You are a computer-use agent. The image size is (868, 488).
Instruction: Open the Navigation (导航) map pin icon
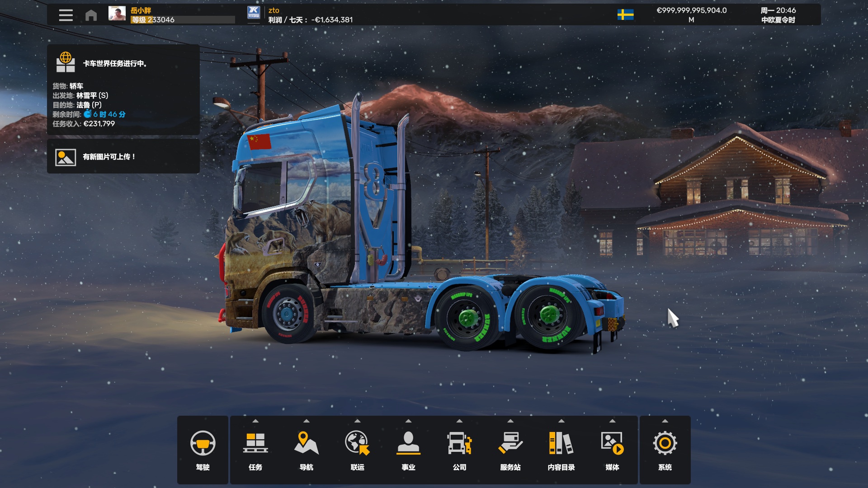(306, 443)
